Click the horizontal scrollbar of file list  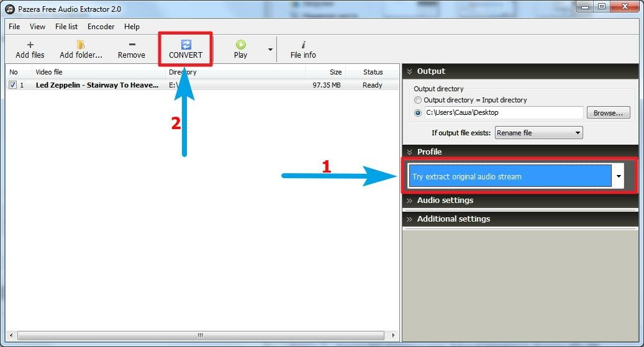[x=200, y=336]
